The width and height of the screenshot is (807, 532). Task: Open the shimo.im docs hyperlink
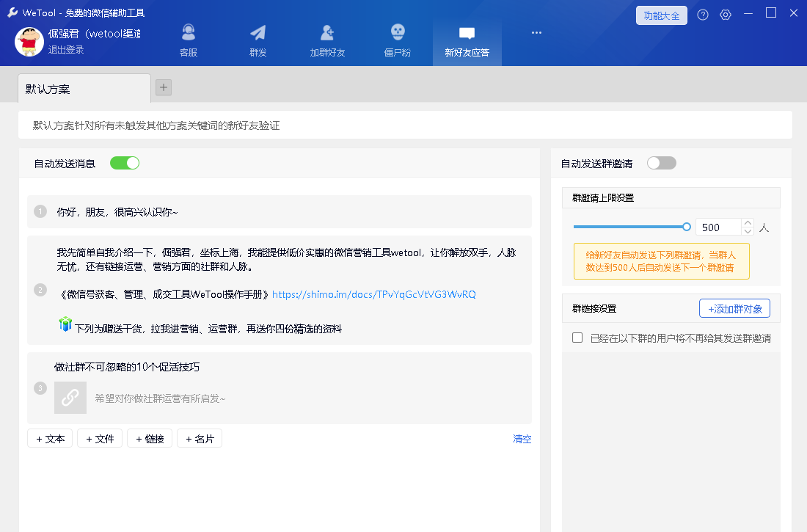tap(373, 294)
